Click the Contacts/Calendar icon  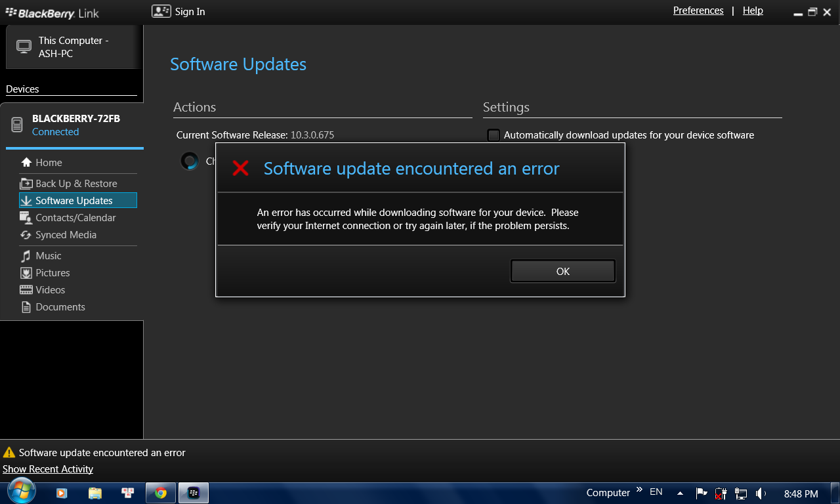[26, 218]
